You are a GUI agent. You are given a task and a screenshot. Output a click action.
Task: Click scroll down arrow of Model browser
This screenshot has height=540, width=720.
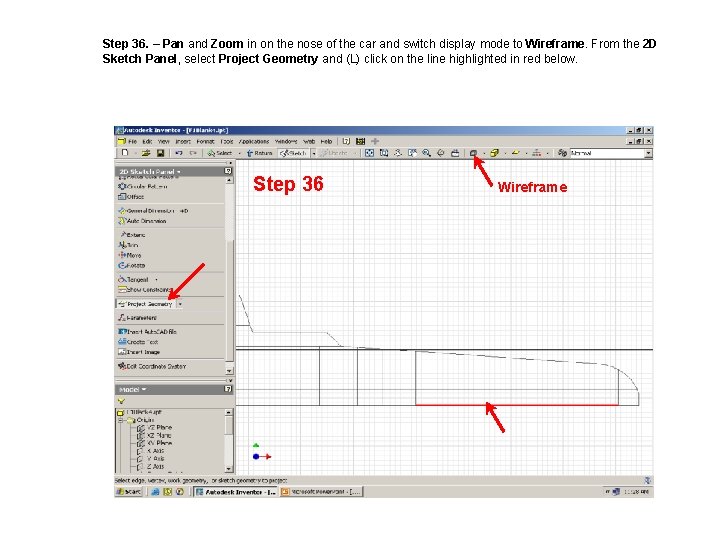click(229, 468)
